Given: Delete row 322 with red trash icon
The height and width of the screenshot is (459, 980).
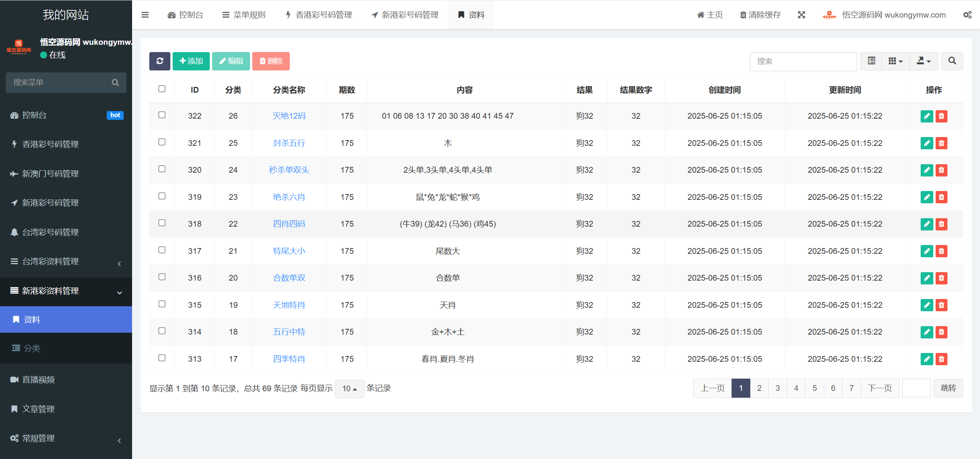Looking at the screenshot, I should pos(941,116).
